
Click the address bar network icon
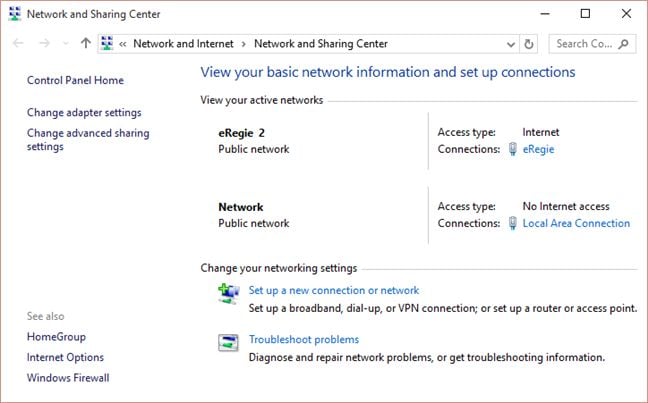coord(107,43)
